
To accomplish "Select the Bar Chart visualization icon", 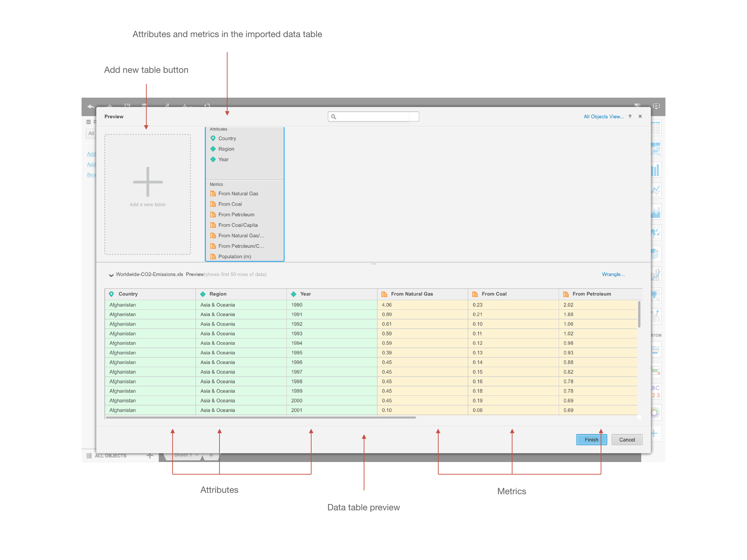I will click(x=656, y=170).
